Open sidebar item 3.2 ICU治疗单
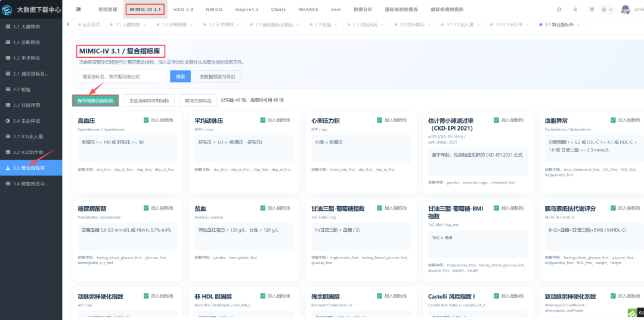 coord(31,152)
